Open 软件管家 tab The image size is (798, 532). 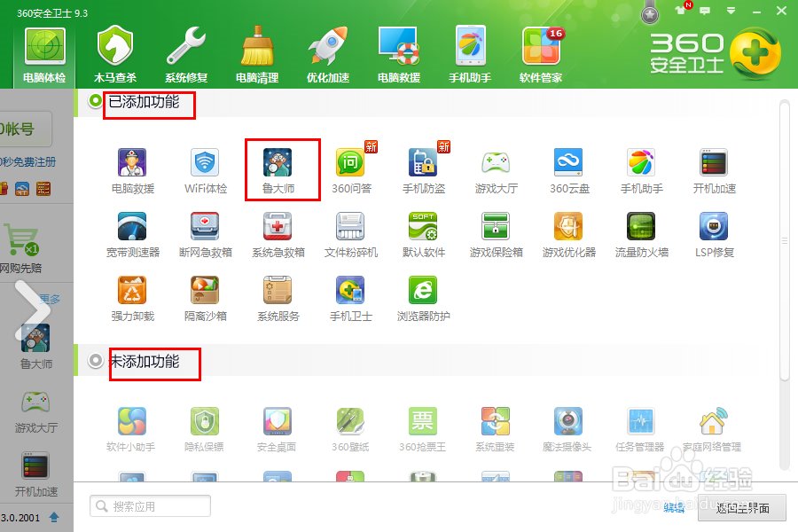541,55
